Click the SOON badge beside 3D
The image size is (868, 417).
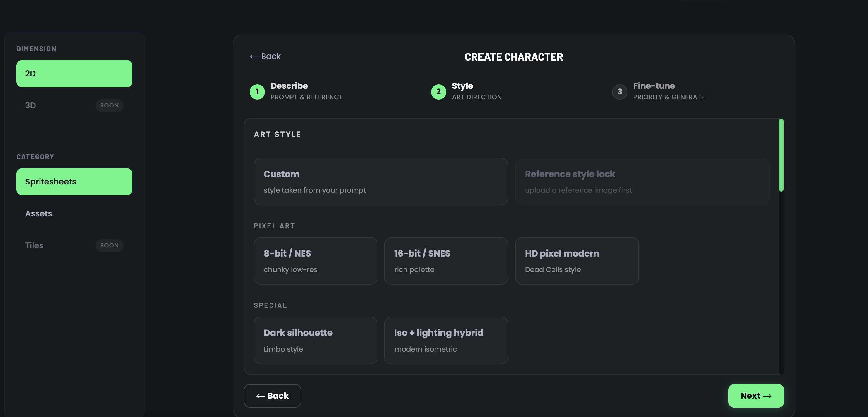(109, 105)
